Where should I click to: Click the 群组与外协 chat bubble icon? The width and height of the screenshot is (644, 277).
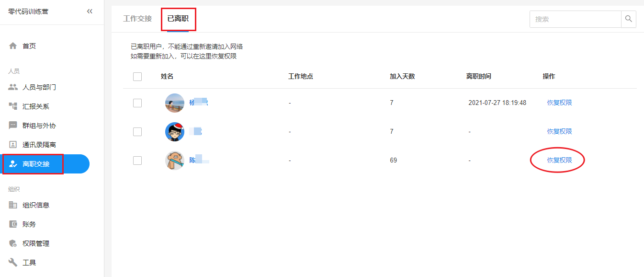coord(13,126)
